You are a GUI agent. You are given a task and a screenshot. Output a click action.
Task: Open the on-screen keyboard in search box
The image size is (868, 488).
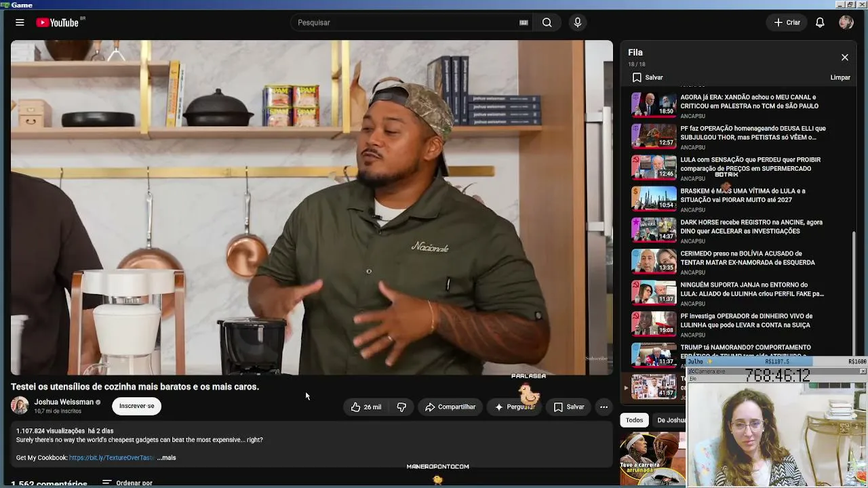coord(524,22)
